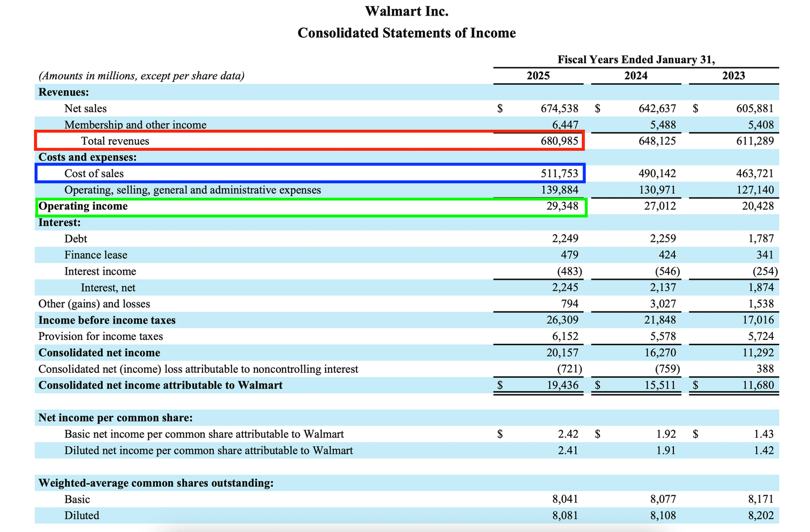Select basic EPS value 2.42

568,434
